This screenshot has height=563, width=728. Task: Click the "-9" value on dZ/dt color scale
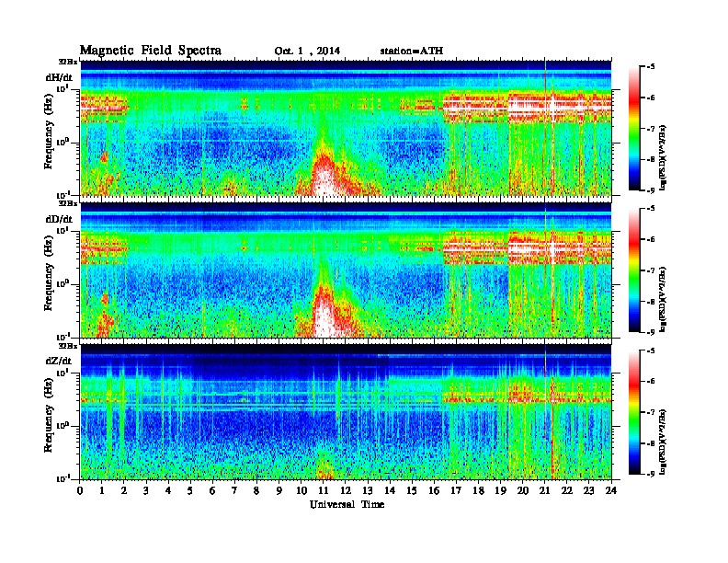(651, 474)
